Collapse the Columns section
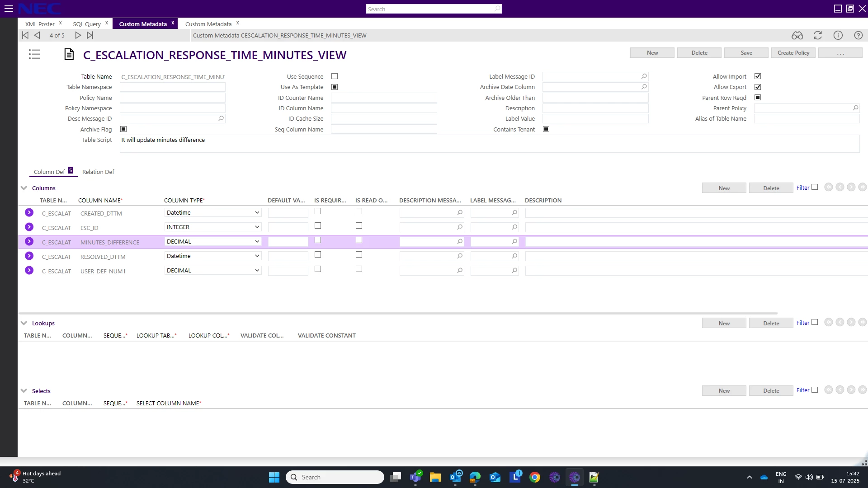This screenshot has height=488, width=868. tap(24, 188)
